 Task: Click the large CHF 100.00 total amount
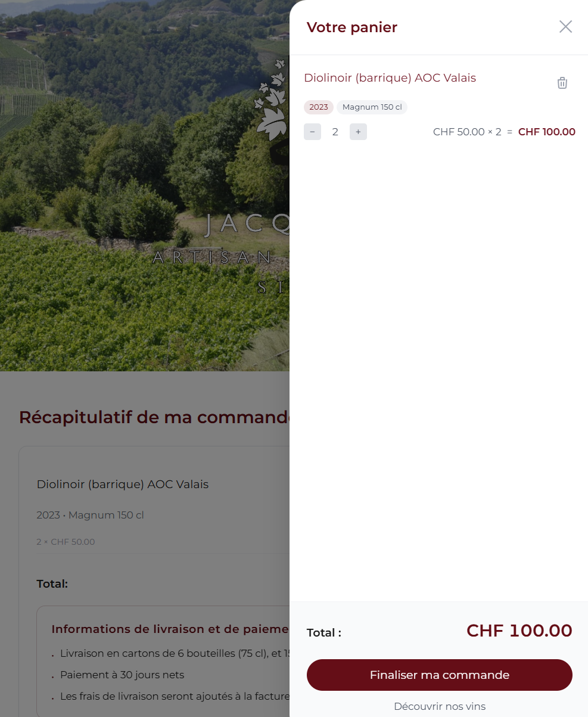pyautogui.click(x=519, y=631)
